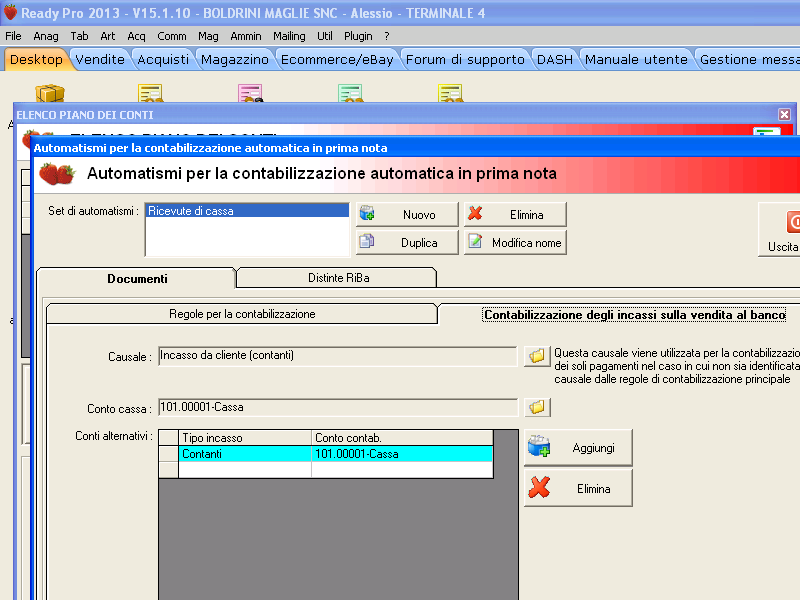Switch to the Magazzino tab

pos(235,59)
